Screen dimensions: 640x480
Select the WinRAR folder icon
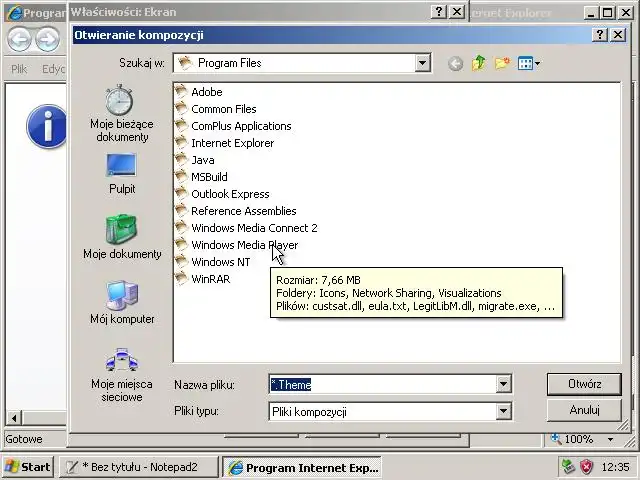181,278
